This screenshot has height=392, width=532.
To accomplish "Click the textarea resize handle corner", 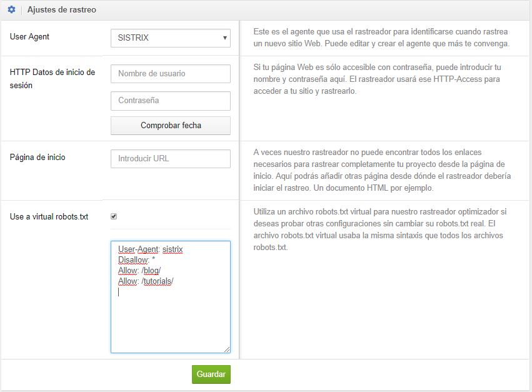I will [227, 349].
